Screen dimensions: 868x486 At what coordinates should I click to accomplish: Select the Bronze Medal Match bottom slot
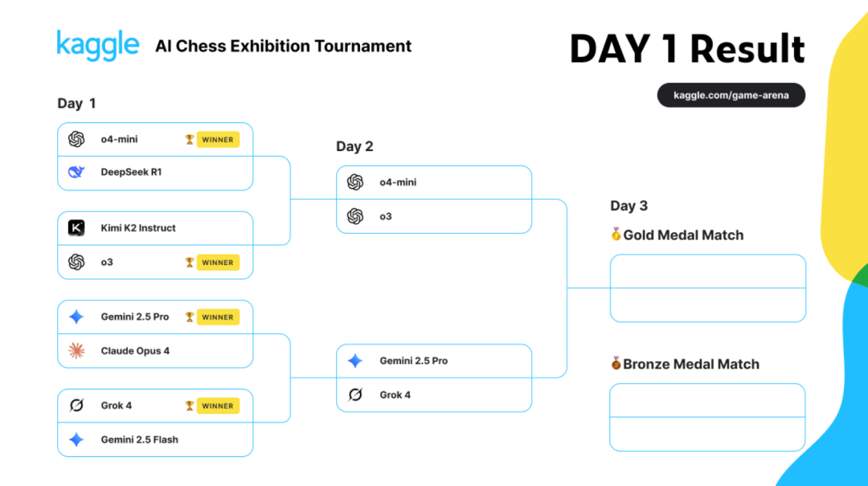click(707, 434)
